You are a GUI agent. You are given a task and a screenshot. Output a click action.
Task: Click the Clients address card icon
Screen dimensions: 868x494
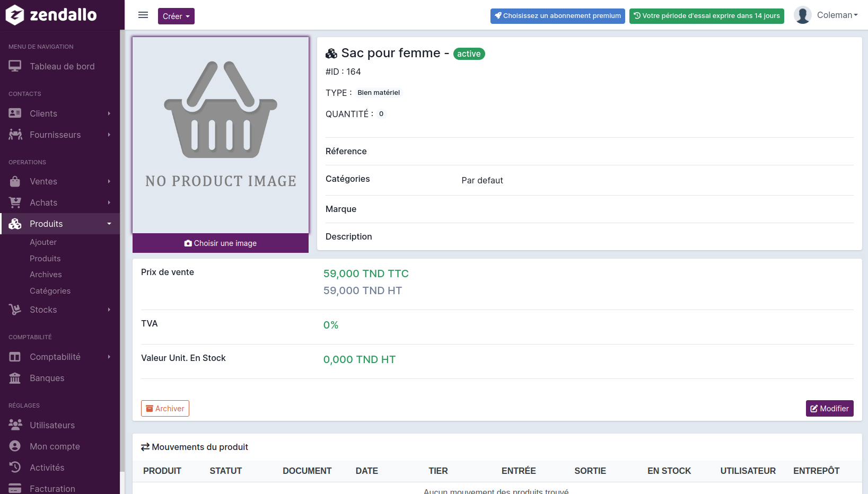(x=15, y=113)
